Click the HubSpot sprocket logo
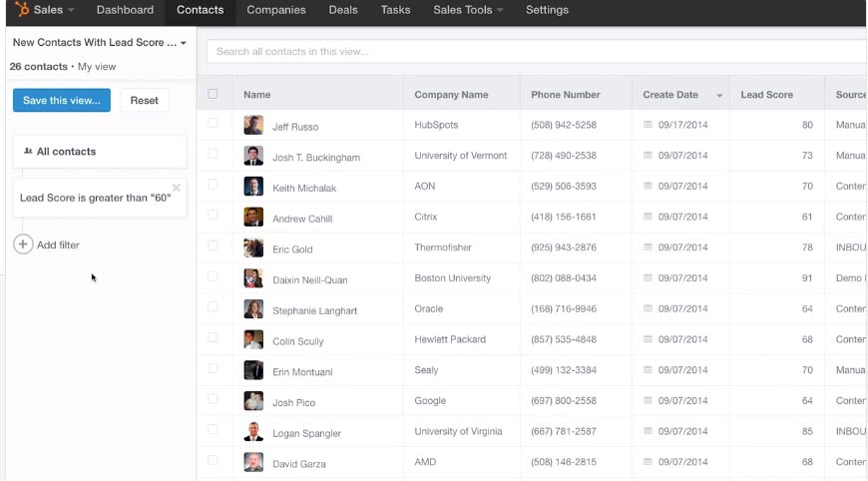Viewport: 868px width, 481px height. tap(22, 9)
